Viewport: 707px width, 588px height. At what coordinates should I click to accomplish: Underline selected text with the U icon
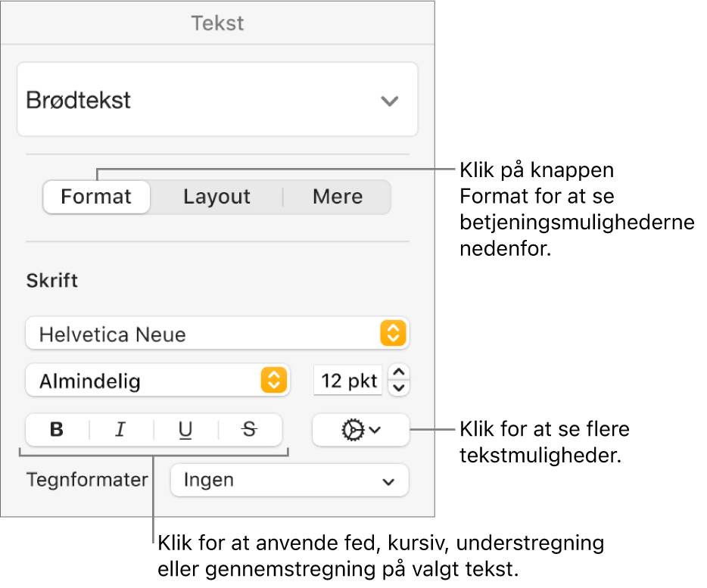coord(183,430)
